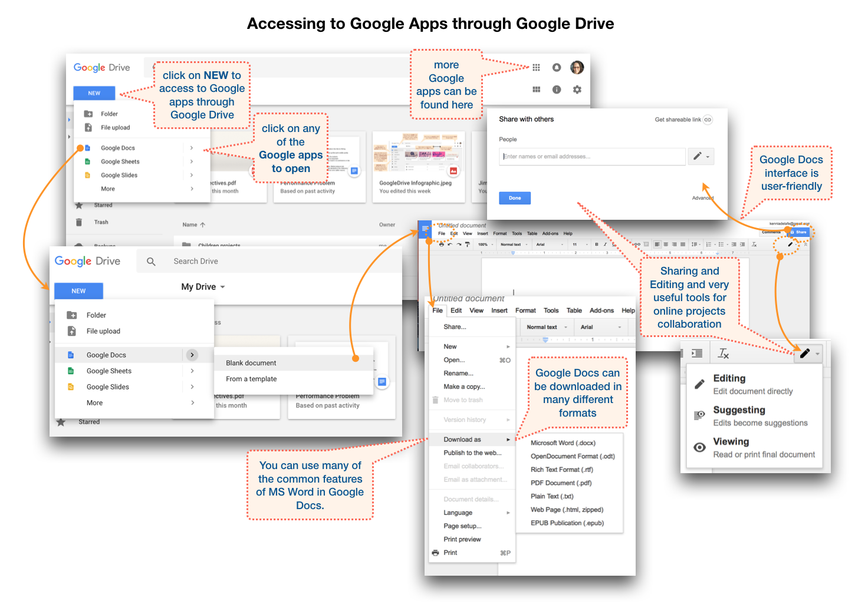Select Right align in Docs toolbar
Viewport: 868px width, 614px height.
[x=674, y=245]
